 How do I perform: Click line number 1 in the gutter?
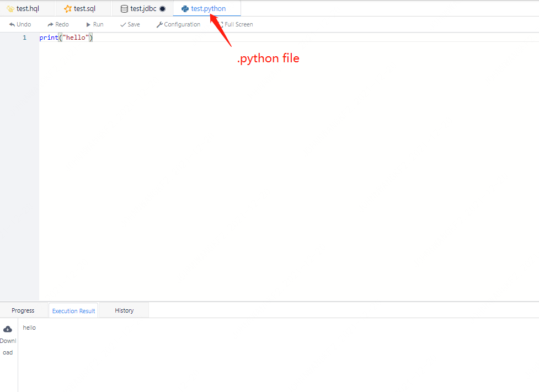point(24,37)
